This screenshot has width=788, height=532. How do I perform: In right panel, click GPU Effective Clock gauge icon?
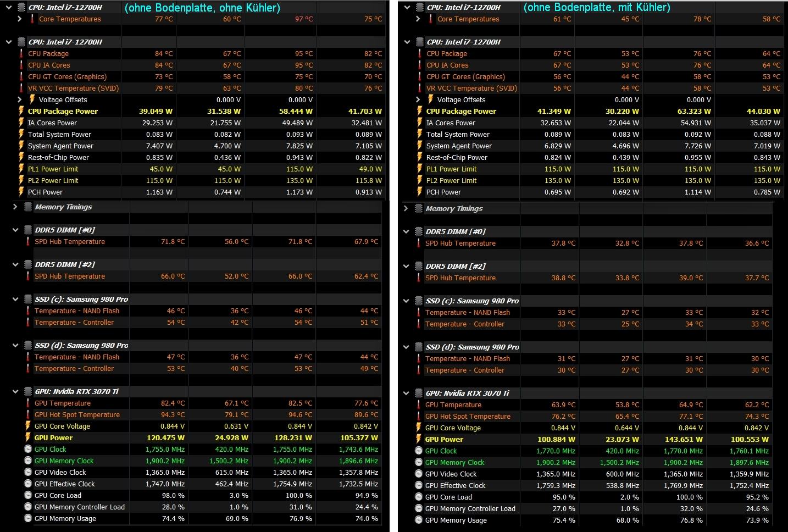[419, 486]
